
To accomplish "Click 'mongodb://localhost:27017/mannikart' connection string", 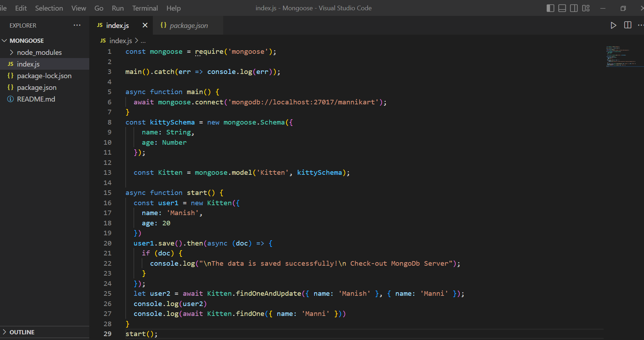I will [303, 102].
